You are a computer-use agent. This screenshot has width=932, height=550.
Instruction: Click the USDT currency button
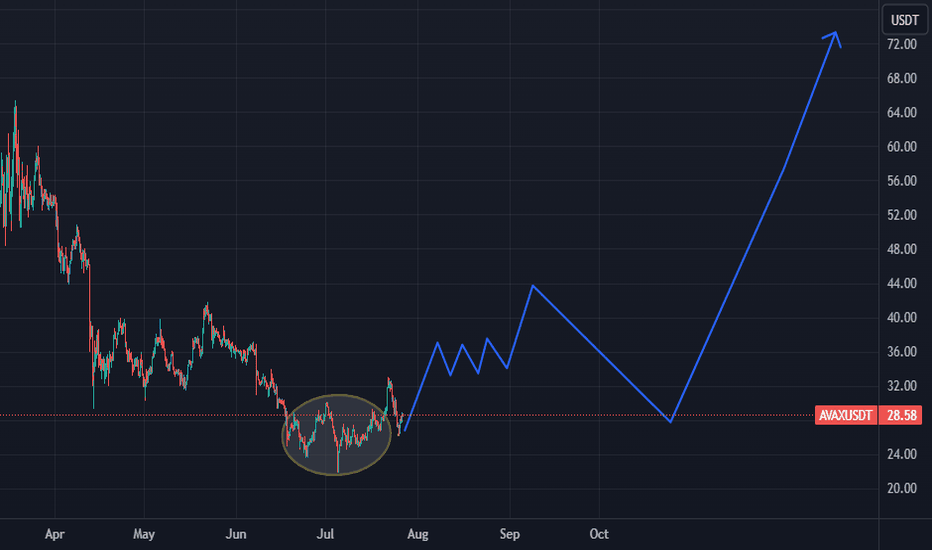[x=905, y=20]
